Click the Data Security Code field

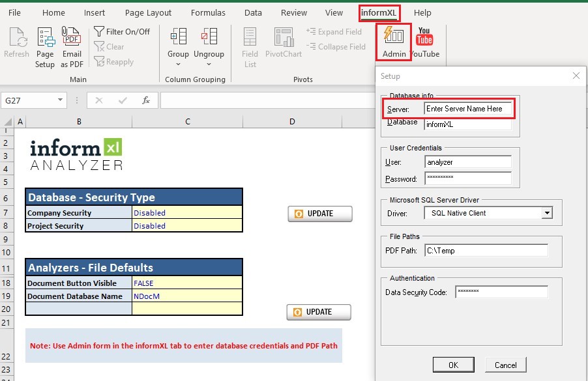(x=501, y=291)
